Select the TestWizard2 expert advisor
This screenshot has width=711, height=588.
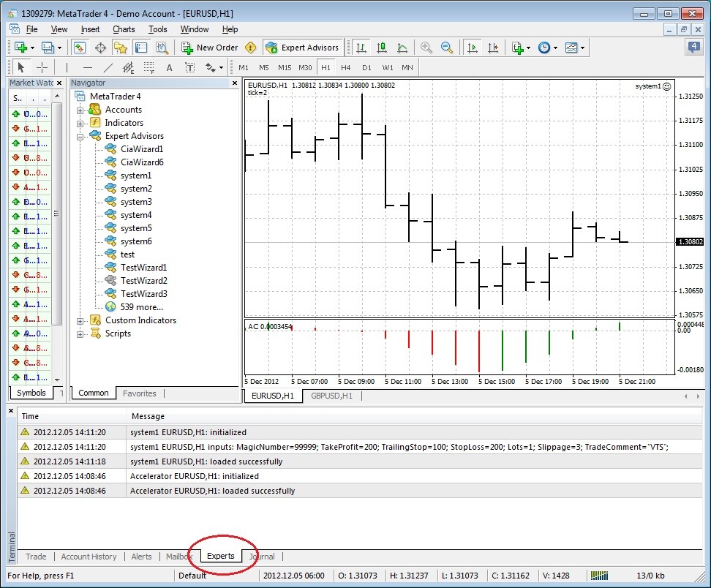click(144, 281)
